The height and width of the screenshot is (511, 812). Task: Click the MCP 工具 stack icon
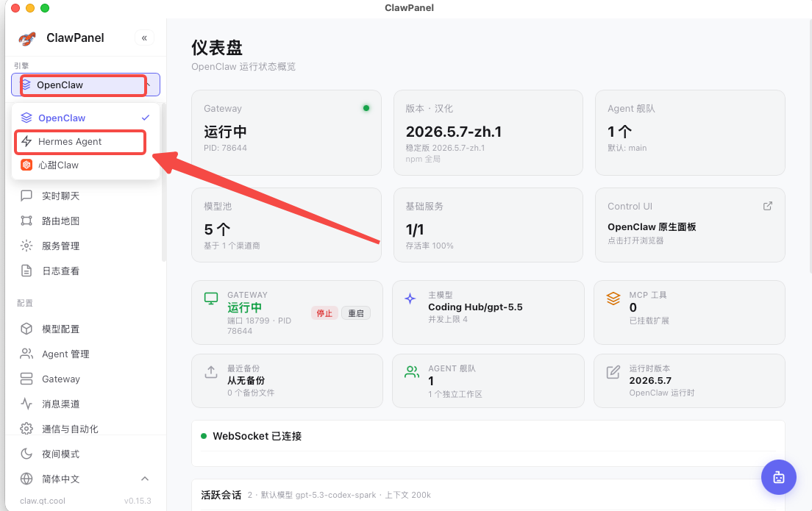pyautogui.click(x=613, y=299)
